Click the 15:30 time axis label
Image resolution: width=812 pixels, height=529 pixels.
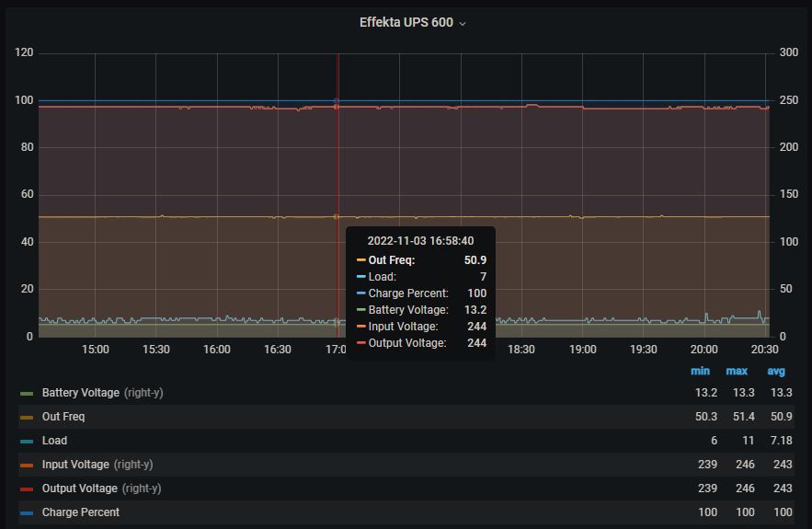(156, 350)
